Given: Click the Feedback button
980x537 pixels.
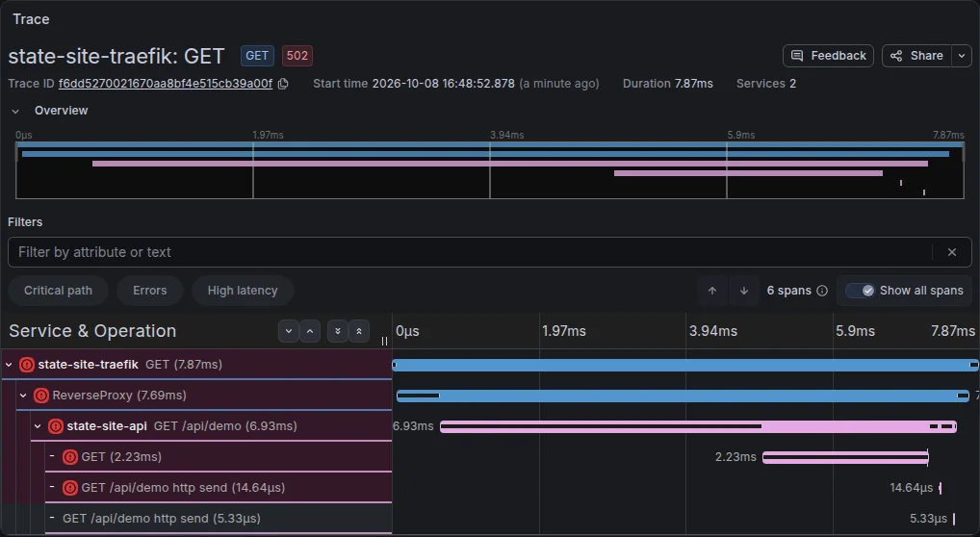Looking at the screenshot, I should point(828,56).
